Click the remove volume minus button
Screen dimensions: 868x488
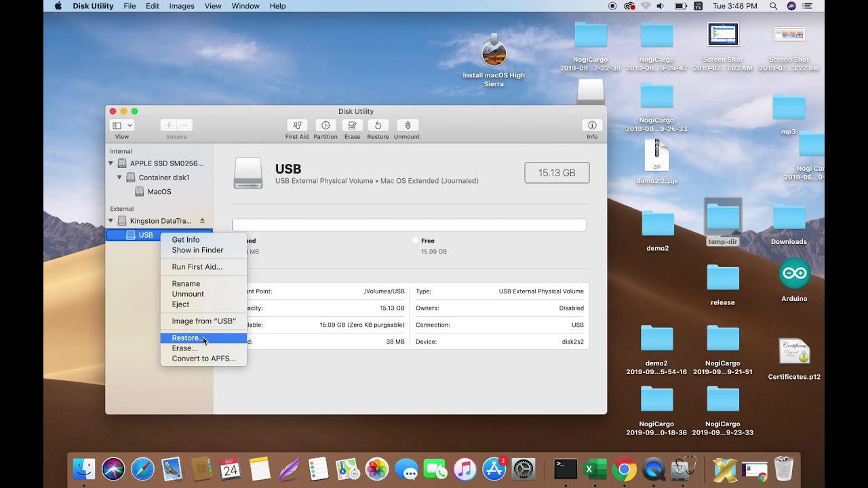tap(184, 125)
